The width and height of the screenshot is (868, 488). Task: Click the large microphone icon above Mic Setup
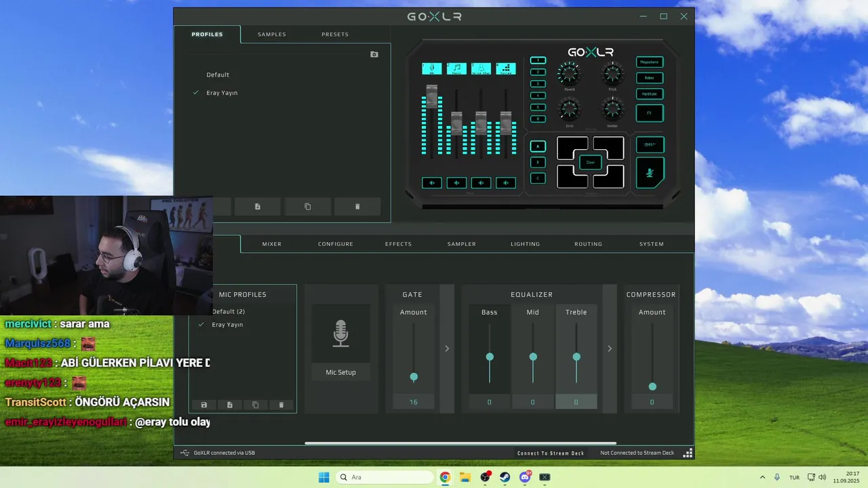pyautogui.click(x=340, y=334)
